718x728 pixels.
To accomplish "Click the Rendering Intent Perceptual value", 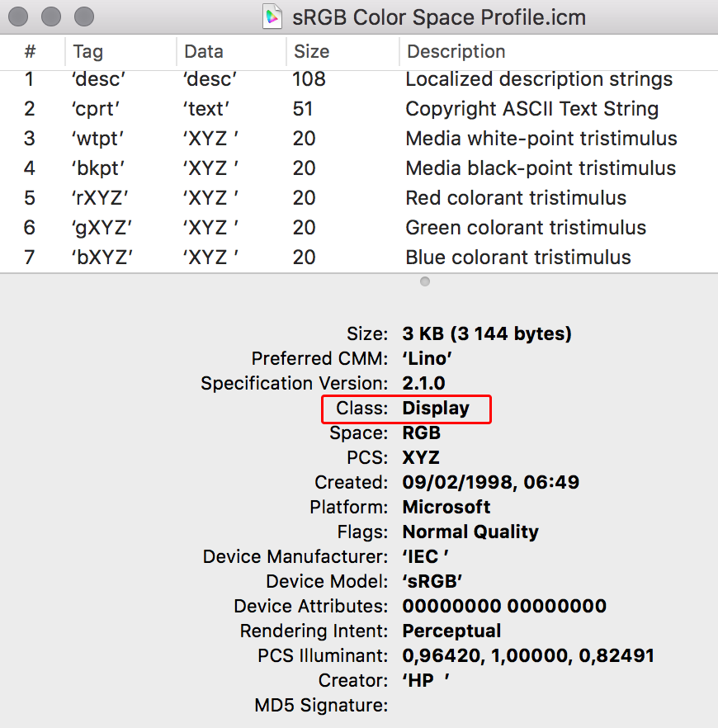I will pos(451,631).
